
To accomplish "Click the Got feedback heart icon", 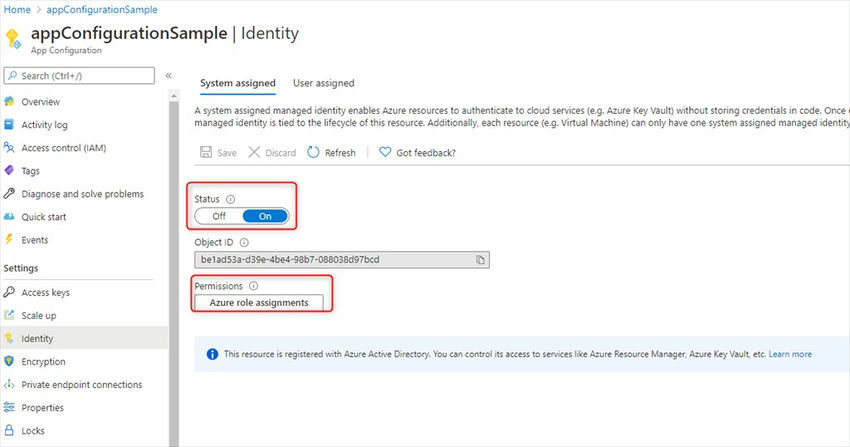I will pos(385,152).
